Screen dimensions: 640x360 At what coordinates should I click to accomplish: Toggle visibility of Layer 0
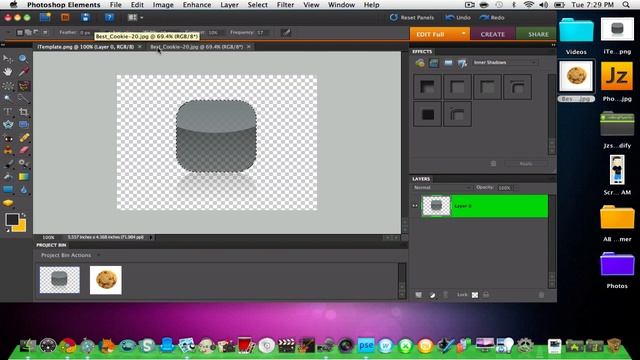(415, 206)
